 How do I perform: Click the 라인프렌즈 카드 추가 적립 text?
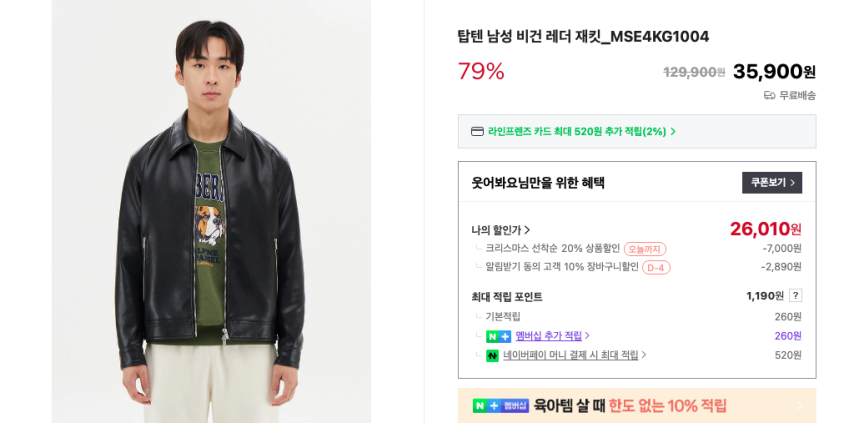576,132
